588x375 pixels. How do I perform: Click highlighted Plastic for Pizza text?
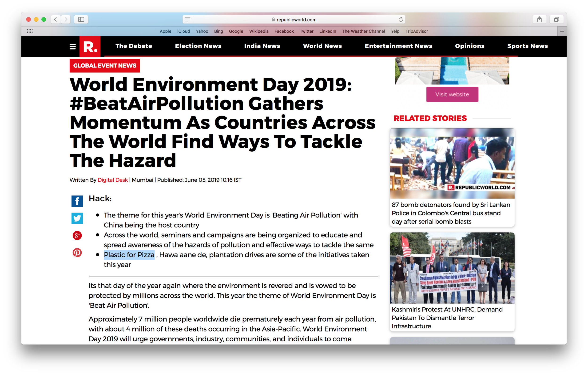(x=129, y=255)
